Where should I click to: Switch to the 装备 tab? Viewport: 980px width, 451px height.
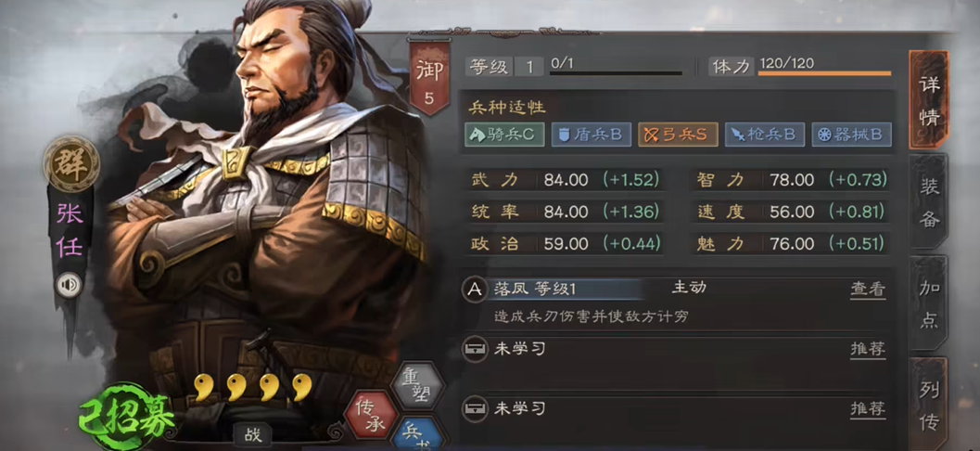pos(929,200)
